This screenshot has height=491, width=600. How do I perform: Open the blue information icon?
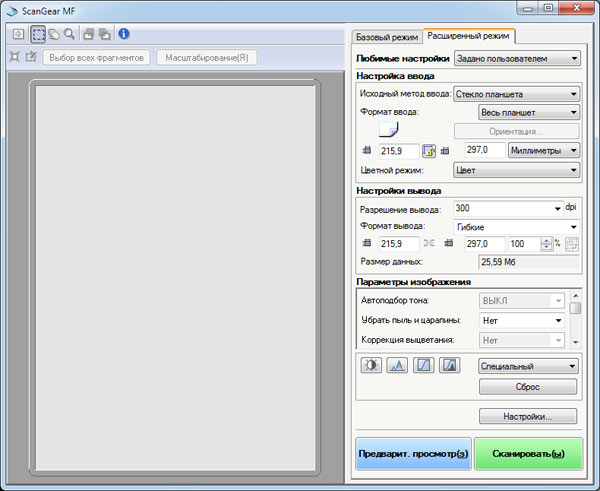point(124,34)
